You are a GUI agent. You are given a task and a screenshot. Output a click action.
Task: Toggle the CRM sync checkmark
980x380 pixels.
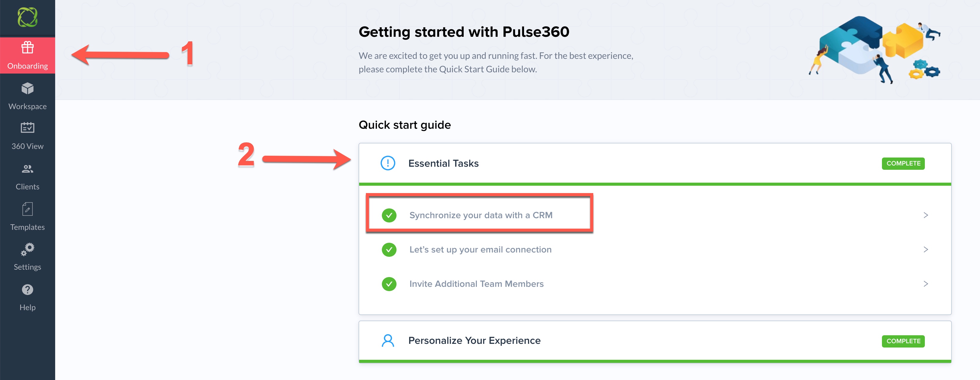(389, 215)
